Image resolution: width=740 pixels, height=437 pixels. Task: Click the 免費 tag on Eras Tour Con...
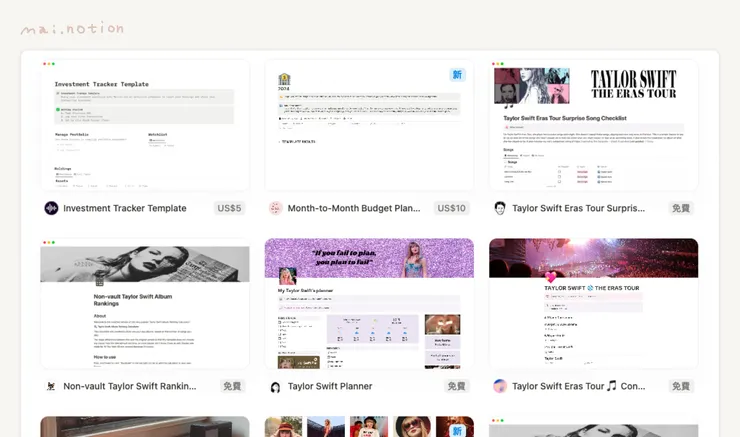pos(681,386)
